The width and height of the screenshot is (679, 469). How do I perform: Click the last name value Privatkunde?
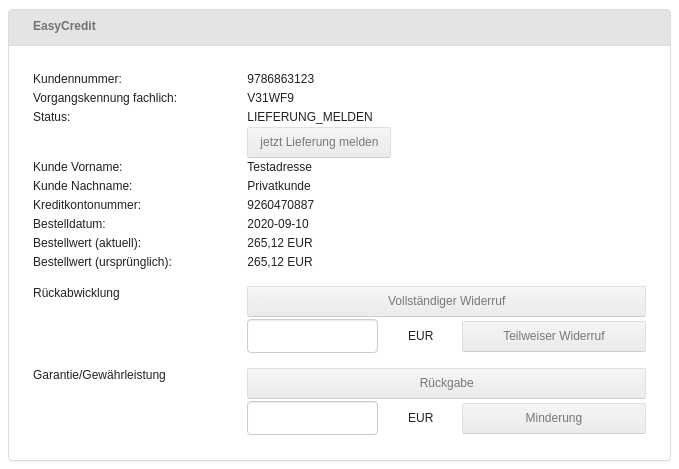pyautogui.click(x=278, y=186)
